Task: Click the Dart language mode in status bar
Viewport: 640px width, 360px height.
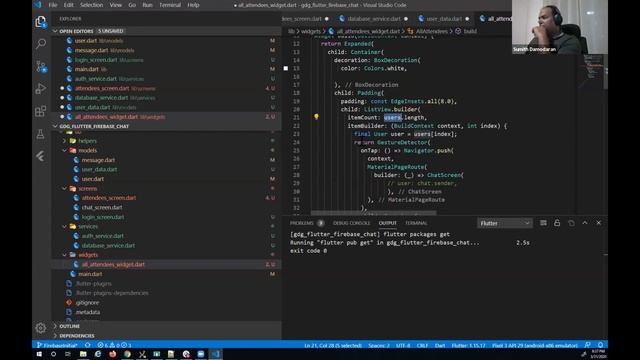Action: point(440,345)
